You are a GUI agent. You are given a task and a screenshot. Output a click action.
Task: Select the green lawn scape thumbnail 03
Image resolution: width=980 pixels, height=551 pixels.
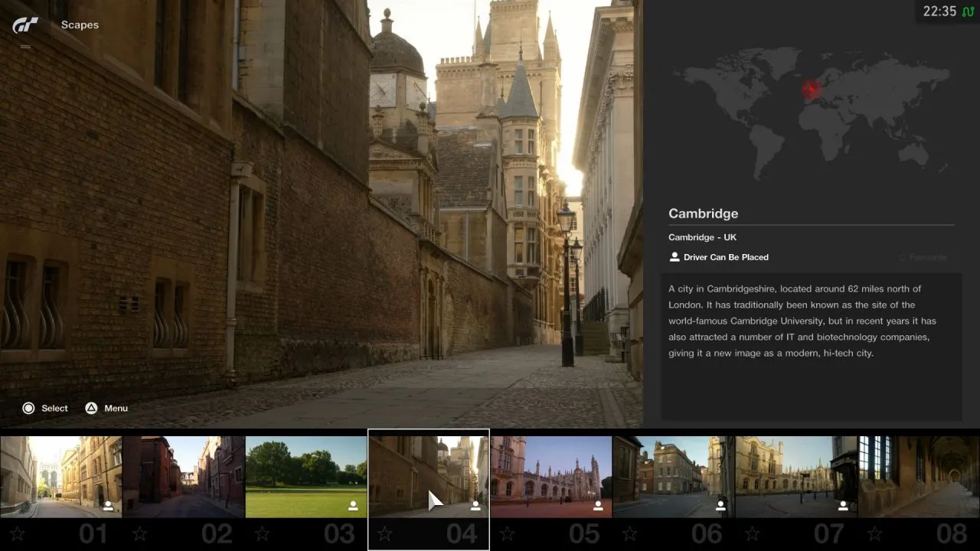tap(306, 476)
